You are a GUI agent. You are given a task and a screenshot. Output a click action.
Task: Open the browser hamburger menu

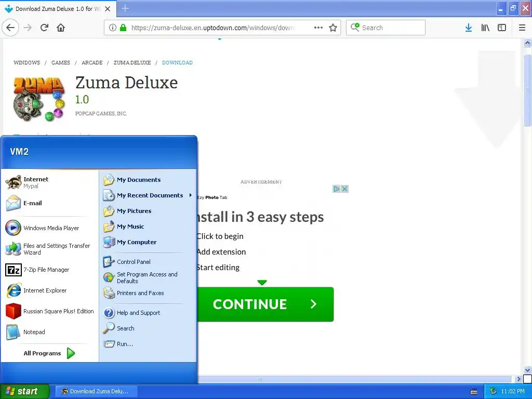[x=522, y=28]
